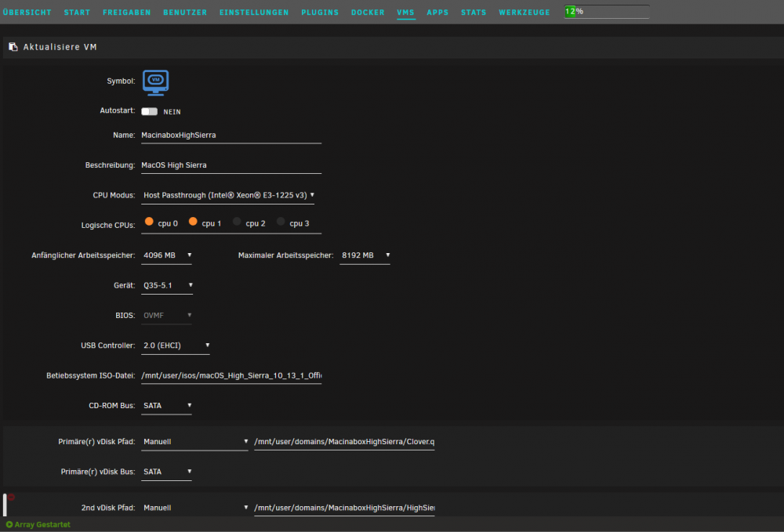Click the Betriebssystem ISO-Datei path field
This screenshot has height=532, width=784.
[231, 375]
